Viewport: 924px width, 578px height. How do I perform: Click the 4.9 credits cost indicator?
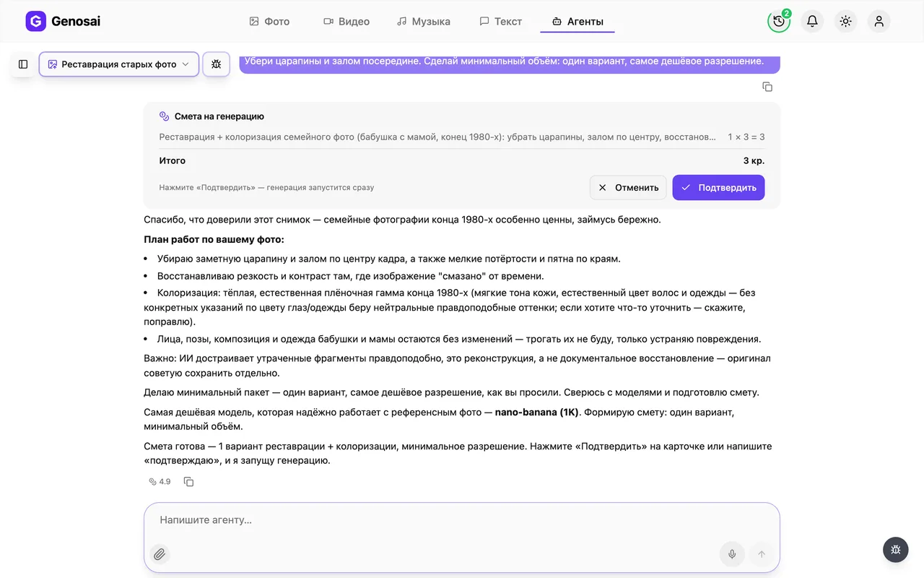160,481
